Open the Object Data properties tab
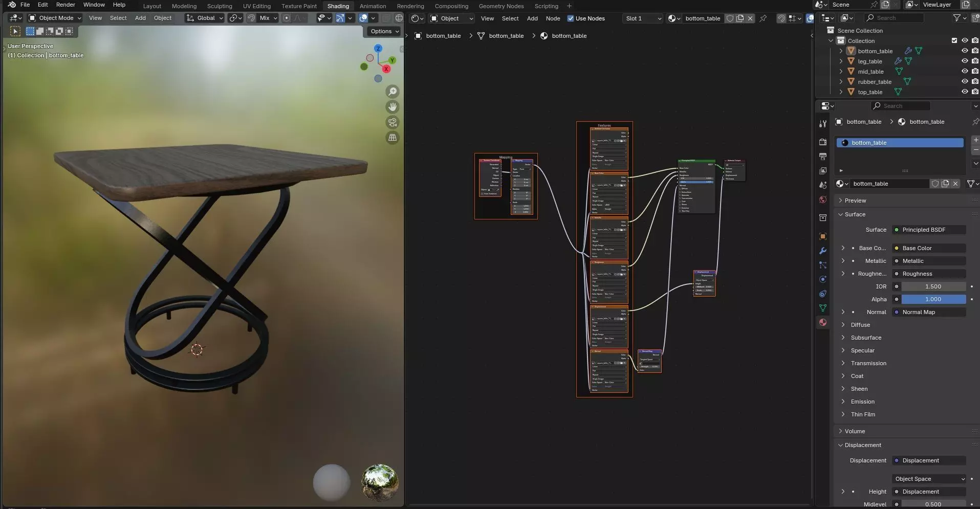The image size is (980, 509). pos(822,308)
